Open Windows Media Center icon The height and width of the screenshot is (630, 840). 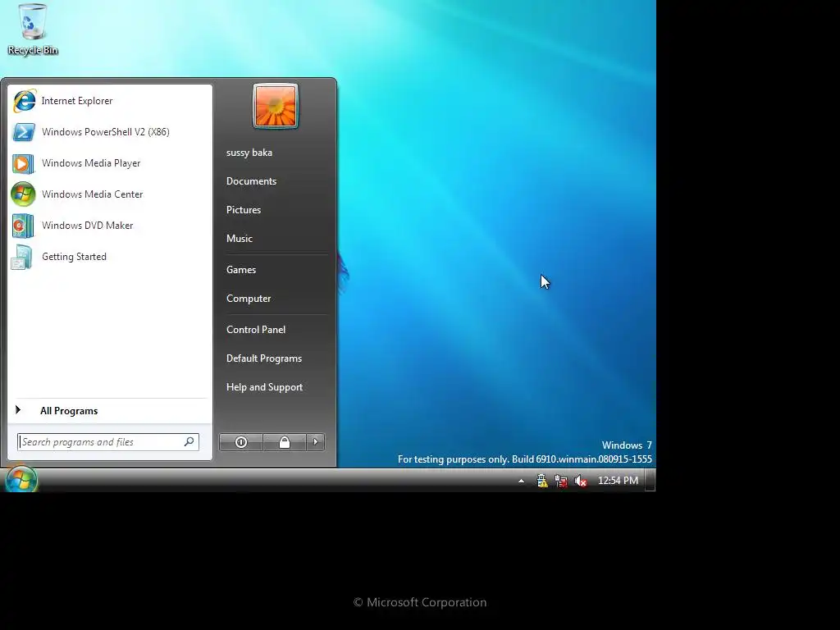[x=23, y=194]
